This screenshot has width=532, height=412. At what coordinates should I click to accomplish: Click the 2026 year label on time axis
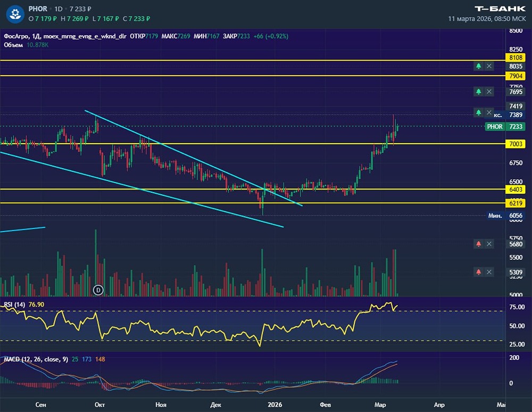275,405
